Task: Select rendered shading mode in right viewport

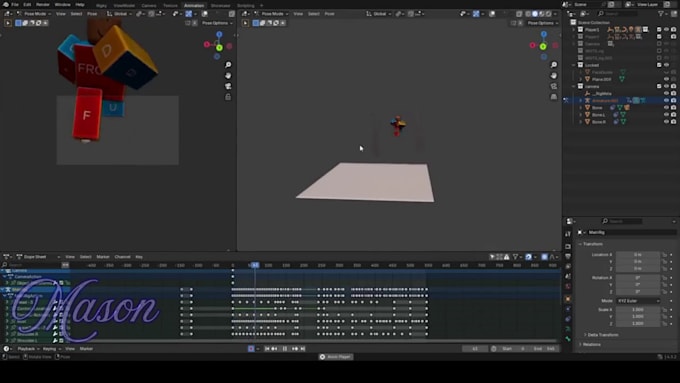Action: click(x=549, y=14)
